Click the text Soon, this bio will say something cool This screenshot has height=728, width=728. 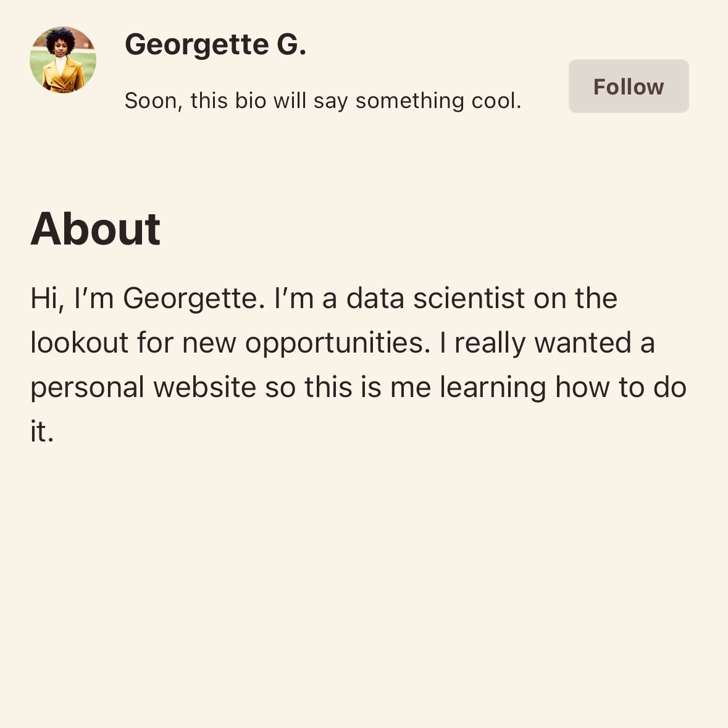point(324,100)
